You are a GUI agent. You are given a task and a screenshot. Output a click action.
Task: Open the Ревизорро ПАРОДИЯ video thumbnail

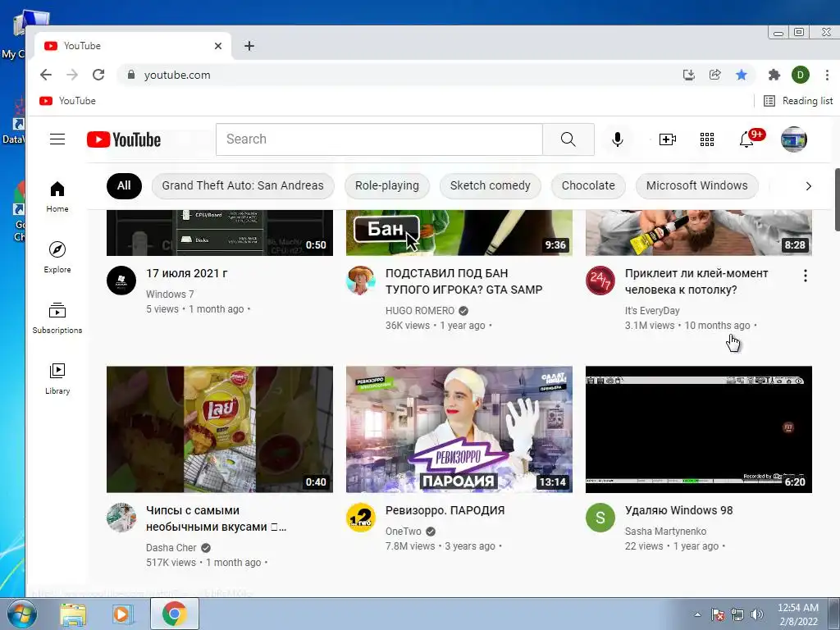click(x=459, y=429)
